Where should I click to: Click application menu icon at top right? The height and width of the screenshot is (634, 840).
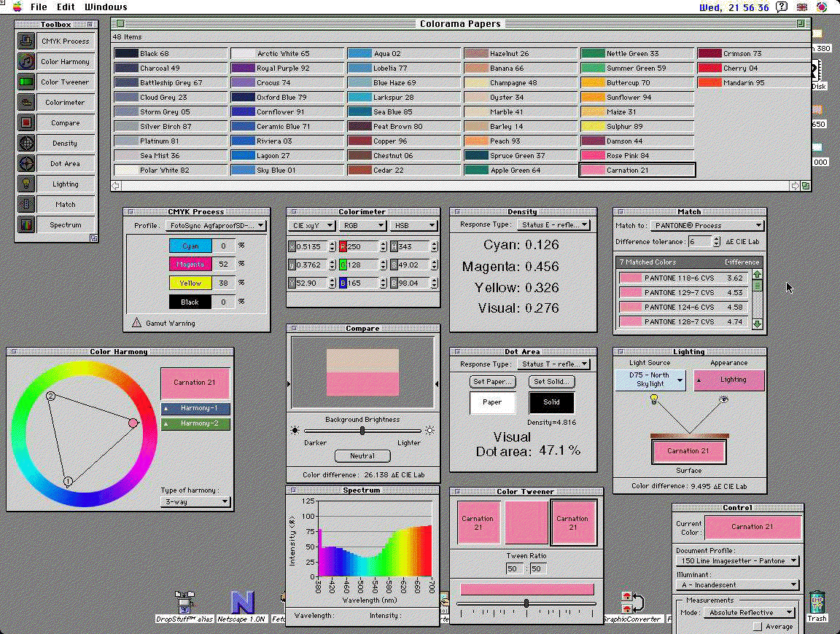tap(821, 7)
